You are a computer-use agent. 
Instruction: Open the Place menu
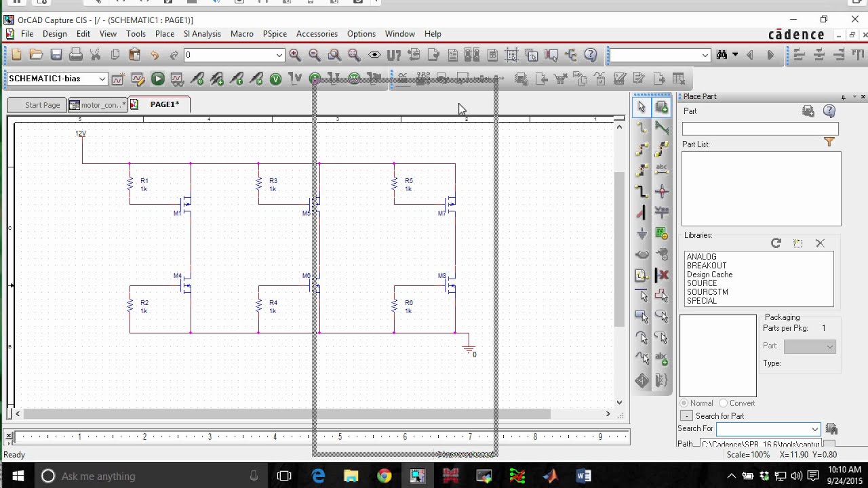click(x=165, y=34)
